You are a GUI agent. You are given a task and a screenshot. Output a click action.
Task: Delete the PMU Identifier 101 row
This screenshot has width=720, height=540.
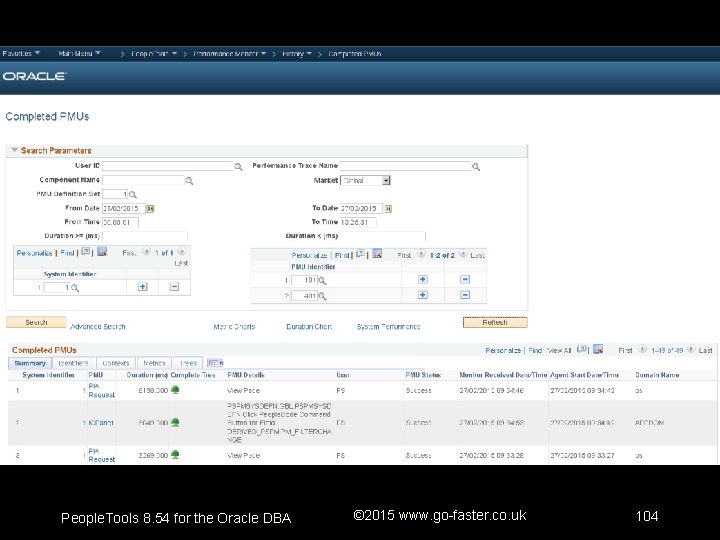tap(465, 279)
